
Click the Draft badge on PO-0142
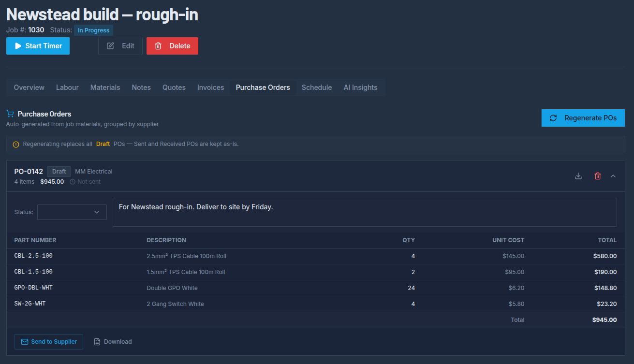[59, 172]
